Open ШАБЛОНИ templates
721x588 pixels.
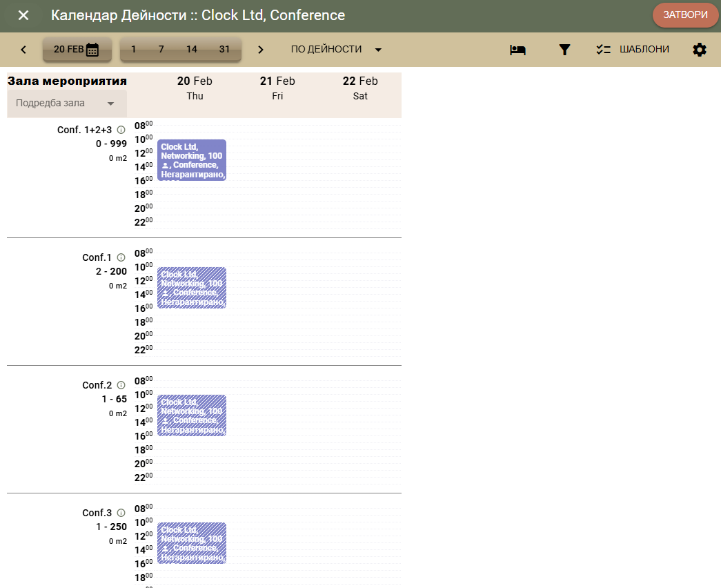tap(632, 49)
